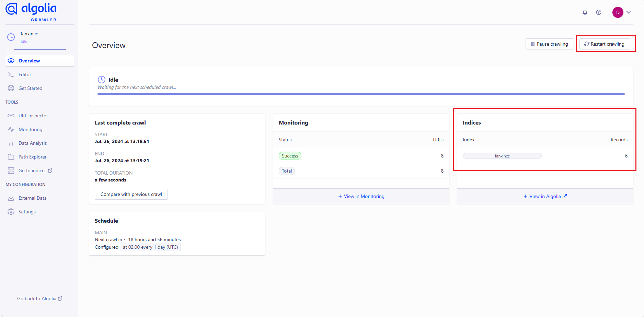
Task: Open the View in Monitoring link
Action: pos(361,196)
